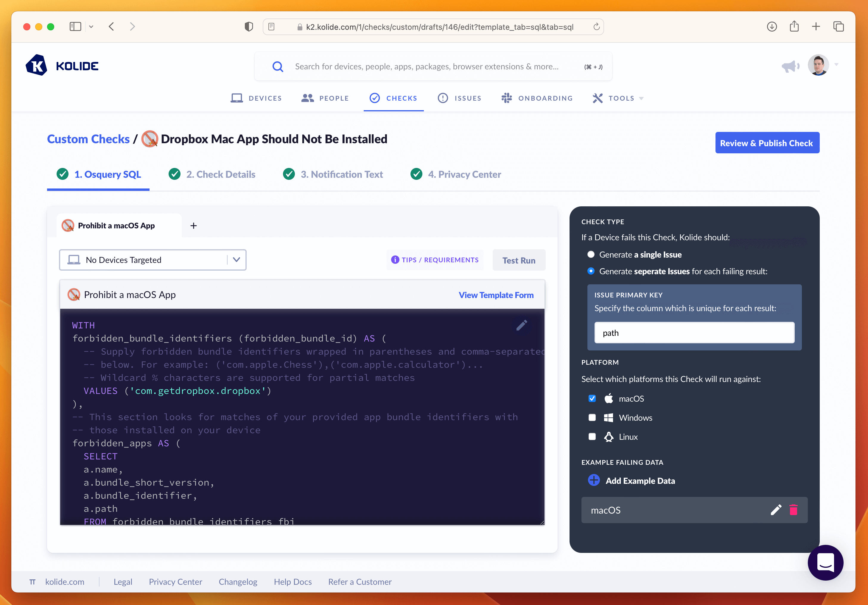
Task: Click the Issue Primary Key path field
Action: 694,333
